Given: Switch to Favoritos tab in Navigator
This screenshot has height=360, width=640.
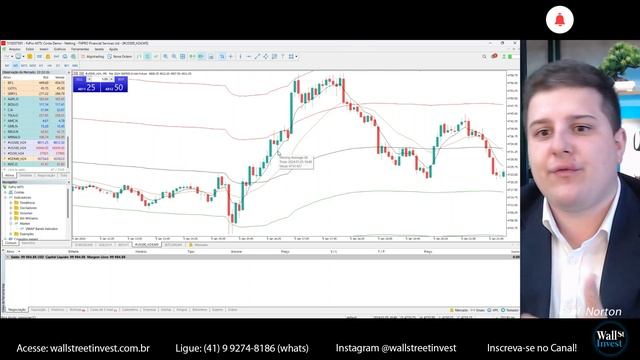Looking at the screenshot, I should click(28, 243).
